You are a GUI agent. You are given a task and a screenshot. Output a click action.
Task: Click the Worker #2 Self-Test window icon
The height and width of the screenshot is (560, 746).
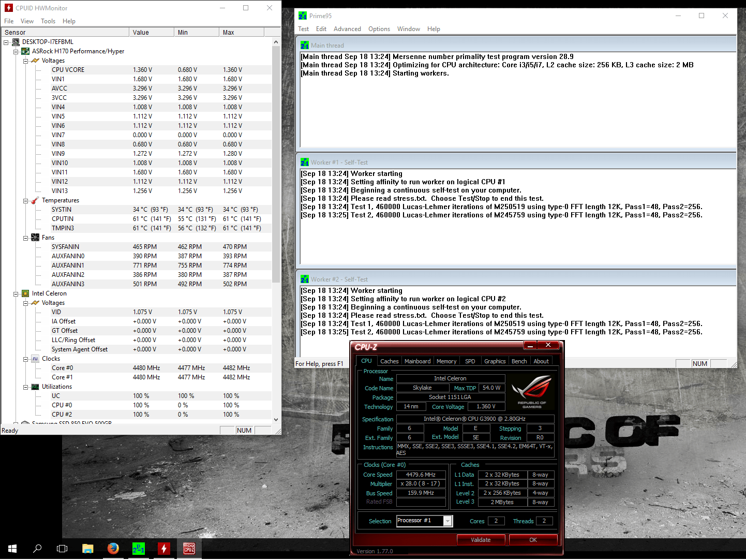[305, 279]
